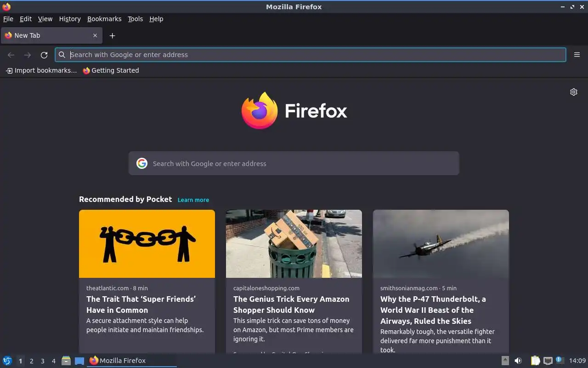Viewport: 588px width, 368px height.
Task: Click the magnifier icon in address bar
Action: (62, 55)
